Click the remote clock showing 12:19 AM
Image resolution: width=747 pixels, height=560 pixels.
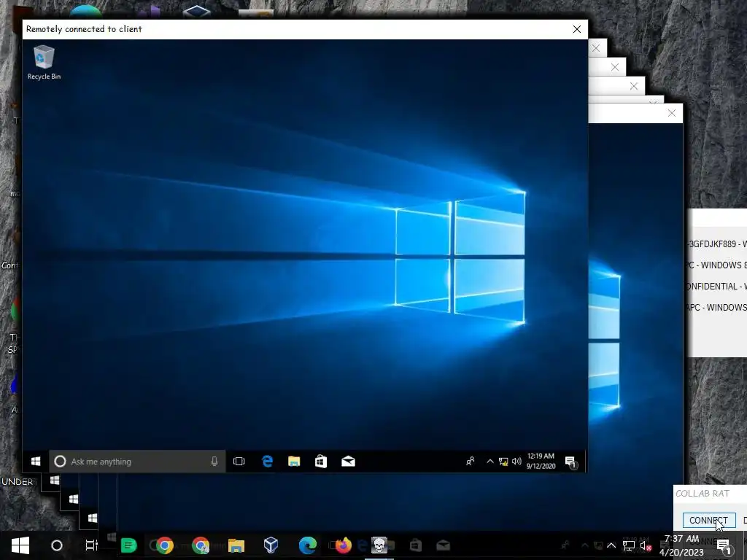[541, 461]
